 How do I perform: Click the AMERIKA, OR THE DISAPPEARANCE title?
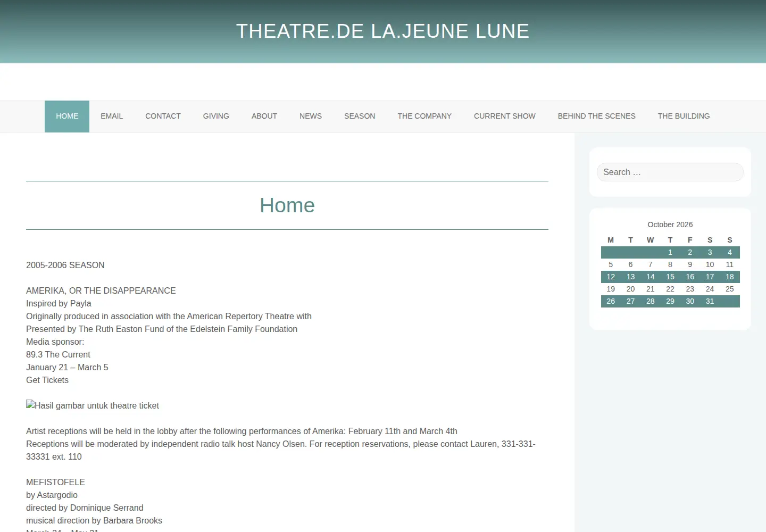[x=101, y=290]
